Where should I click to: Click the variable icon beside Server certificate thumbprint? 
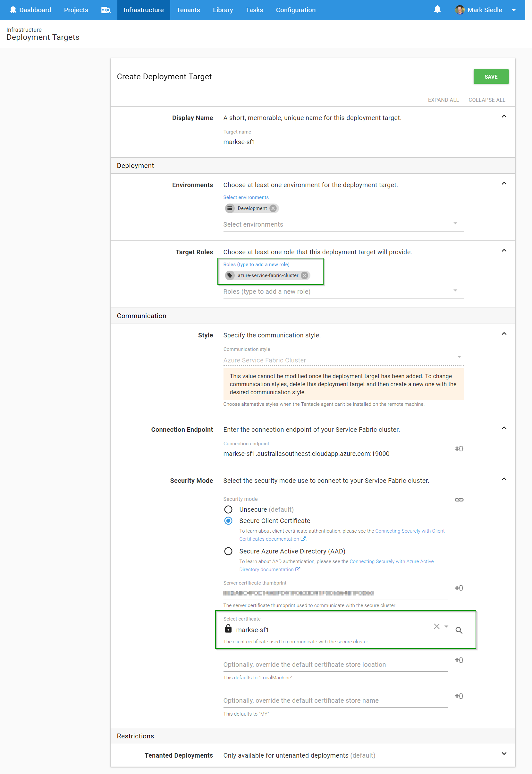point(459,588)
